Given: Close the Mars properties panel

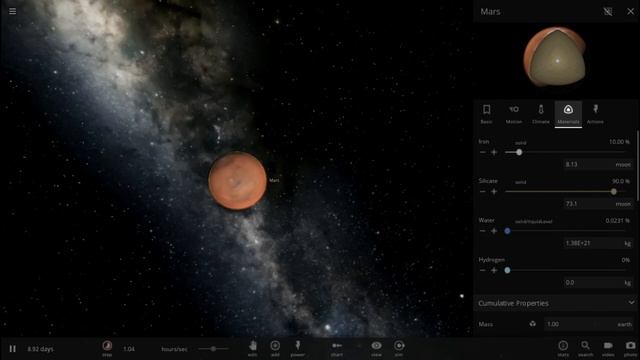Looking at the screenshot, I should tap(630, 11).
